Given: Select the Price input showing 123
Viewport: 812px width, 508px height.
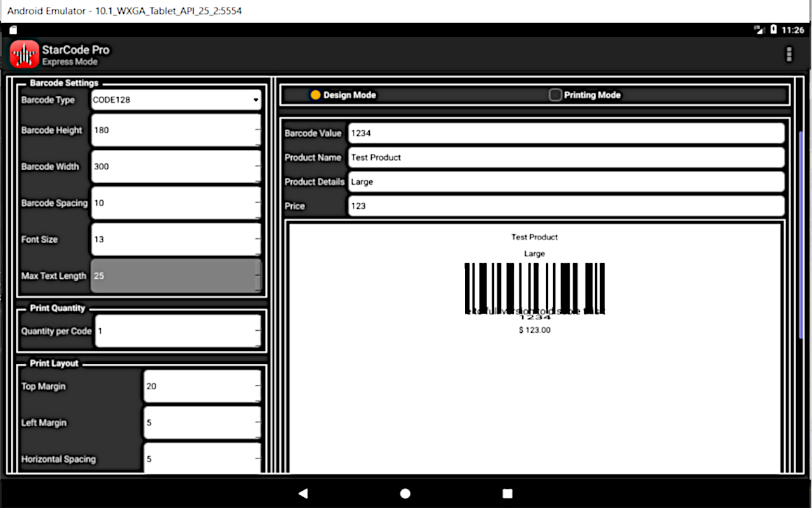Looking at the screenshot, I should 565,206.
